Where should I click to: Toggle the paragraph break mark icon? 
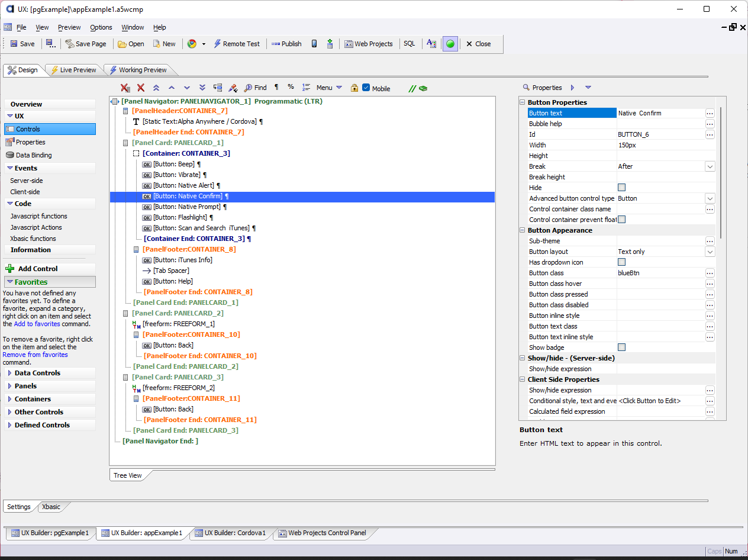pos(276,87)
